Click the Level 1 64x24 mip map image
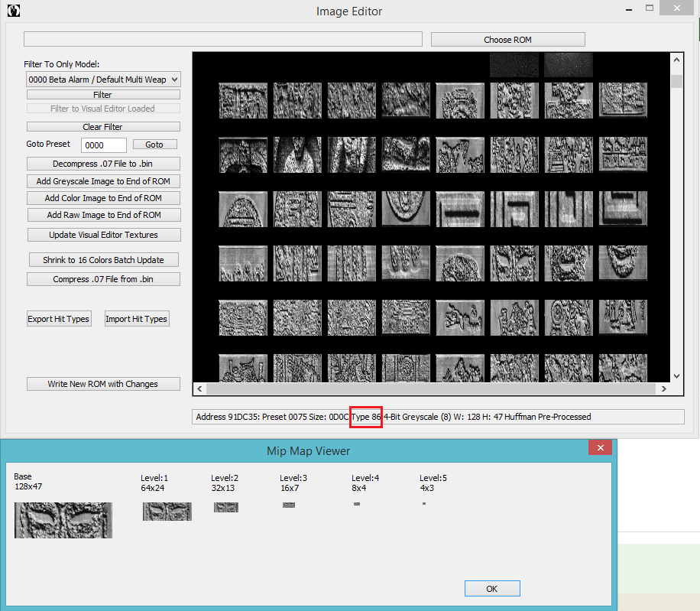 coord(167,512)
